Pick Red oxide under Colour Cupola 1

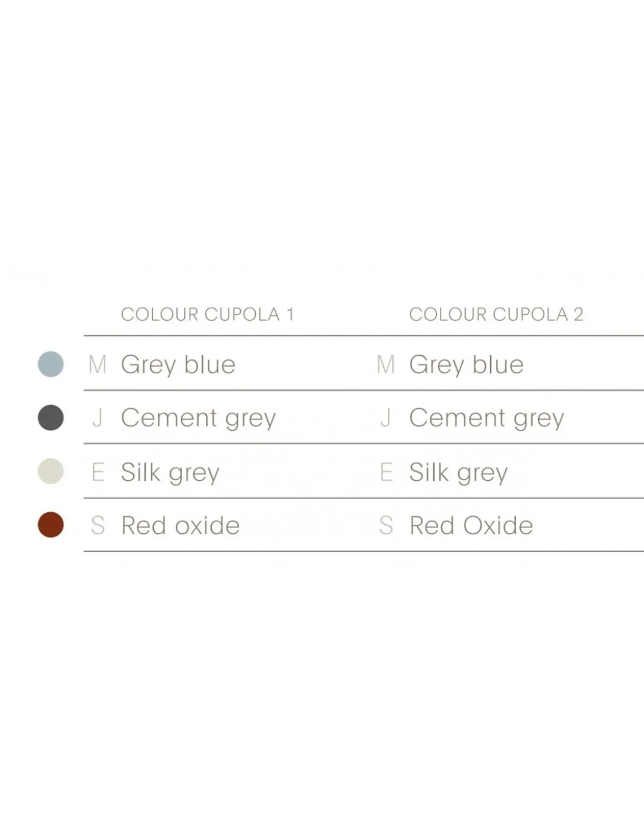point(181,525)
